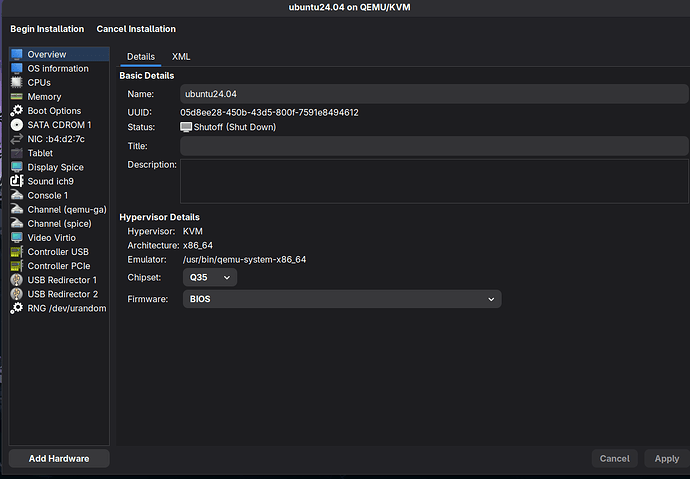The width and height of the screenshot is (690, 479).
Task: Click the Controller PCIe card icon
Action: point(17,266)
